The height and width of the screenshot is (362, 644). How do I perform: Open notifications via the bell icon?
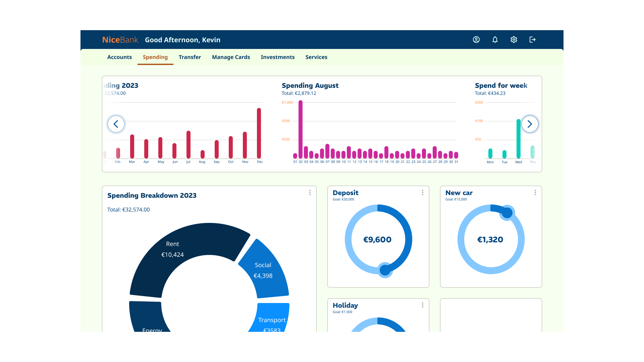[x=495, y=40]
